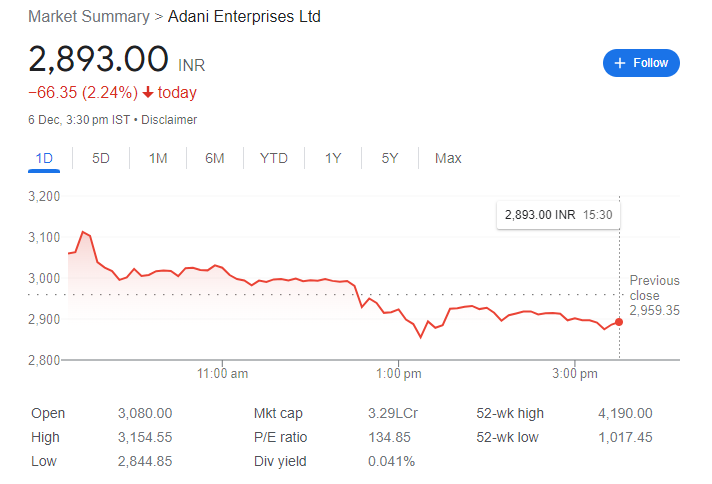
Task: Click the plus icon on Follow
Action: click(x=620, y=63)
